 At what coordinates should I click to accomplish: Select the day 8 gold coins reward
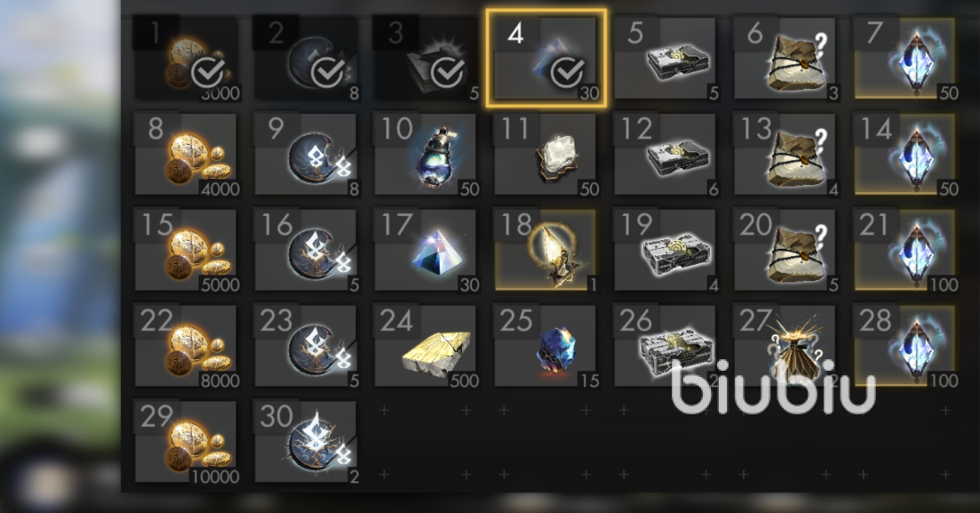[x=187, y=154]
